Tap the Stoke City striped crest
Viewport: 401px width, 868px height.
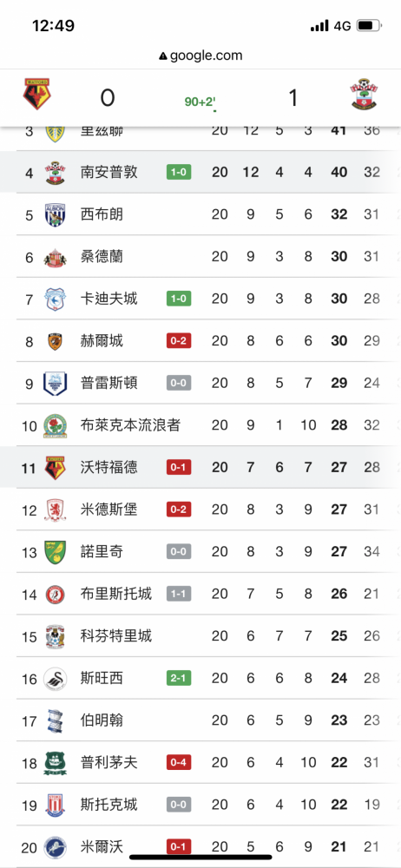56,805
